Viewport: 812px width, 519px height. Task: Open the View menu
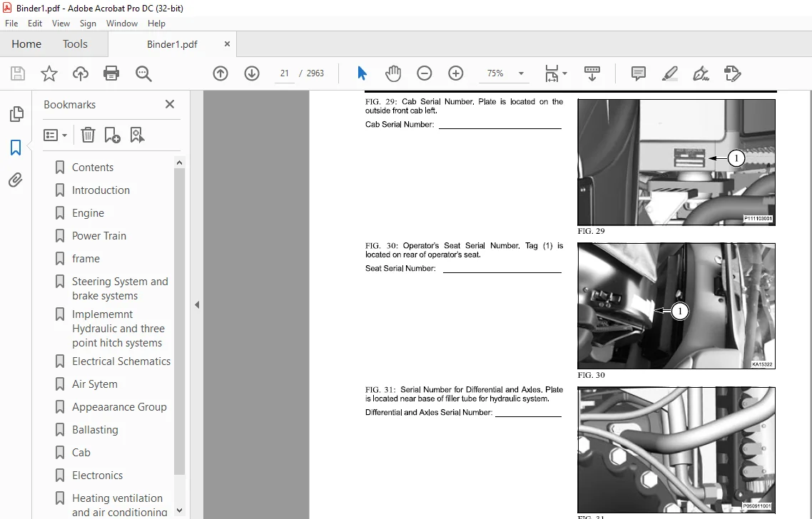click(61, 24)
